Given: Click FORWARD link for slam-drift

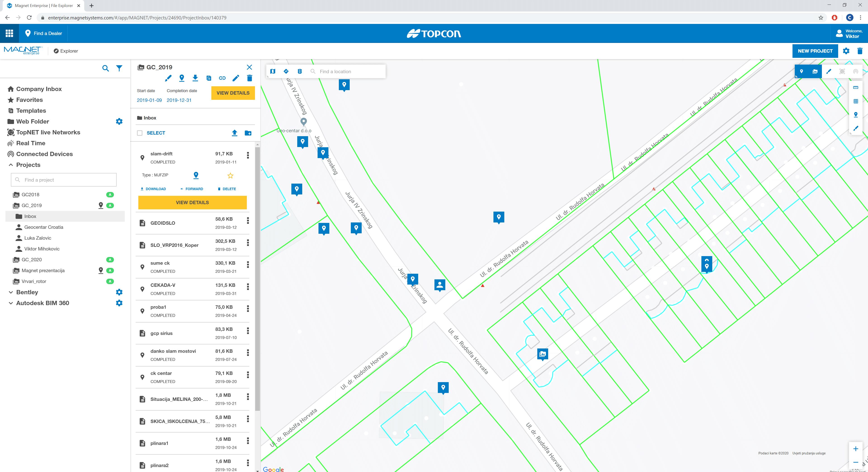Looking at the screenshot, I should click(x=192, y=189).
